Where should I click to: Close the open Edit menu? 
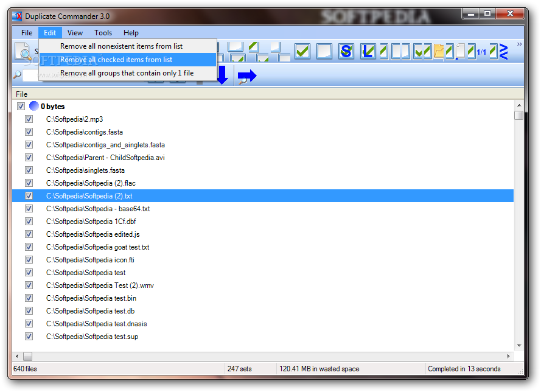[50, 33]
